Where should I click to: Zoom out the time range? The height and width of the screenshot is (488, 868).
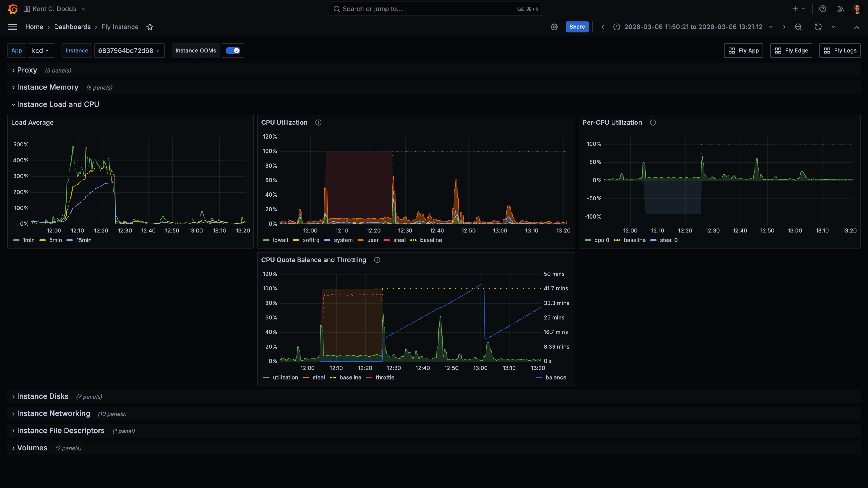point(798,27)
